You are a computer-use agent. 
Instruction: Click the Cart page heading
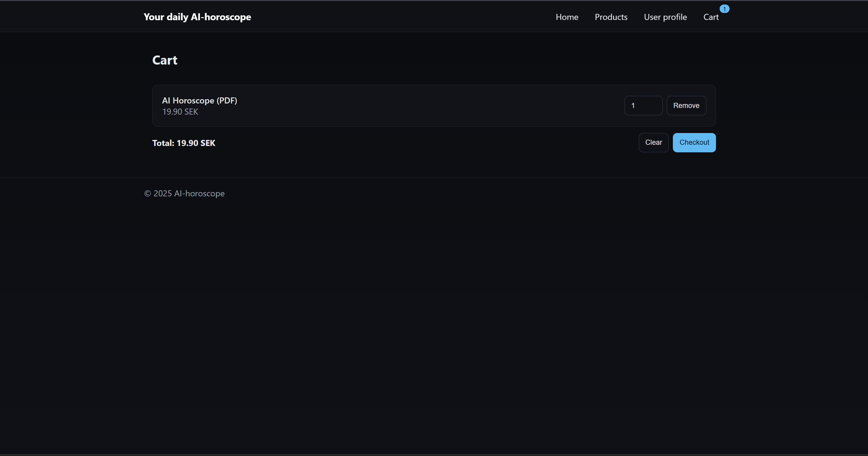[164, 60]
